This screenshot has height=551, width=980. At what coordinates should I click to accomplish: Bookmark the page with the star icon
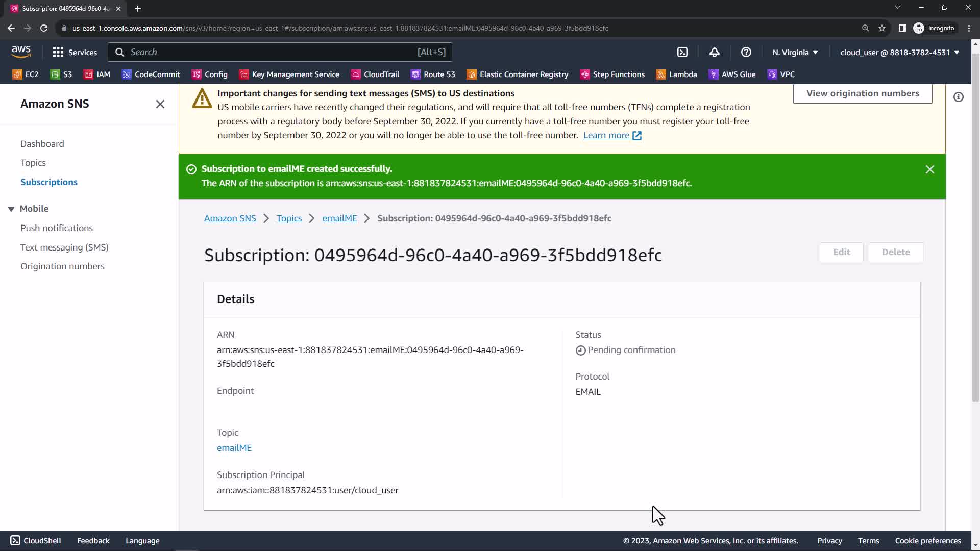[x=881, y=28]
